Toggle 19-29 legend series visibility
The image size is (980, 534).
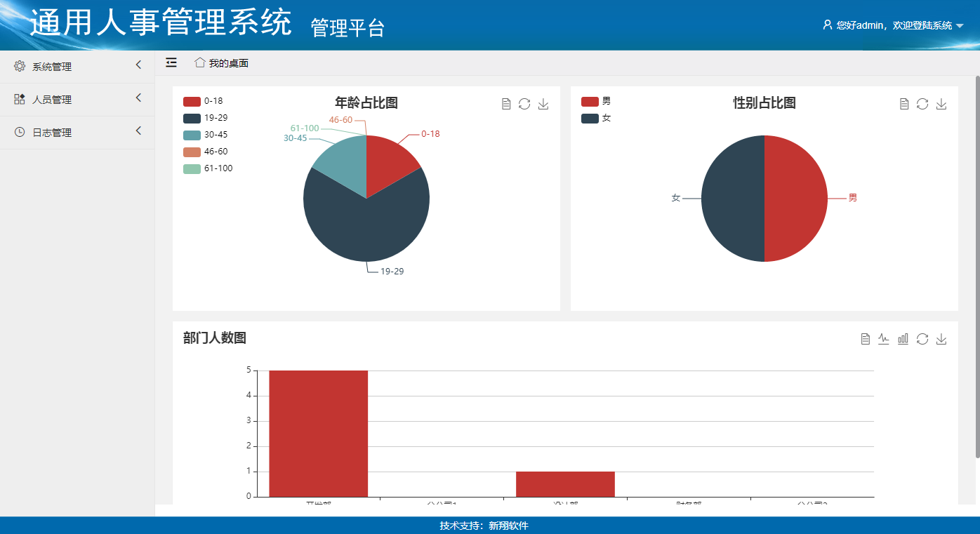[205, 118]
